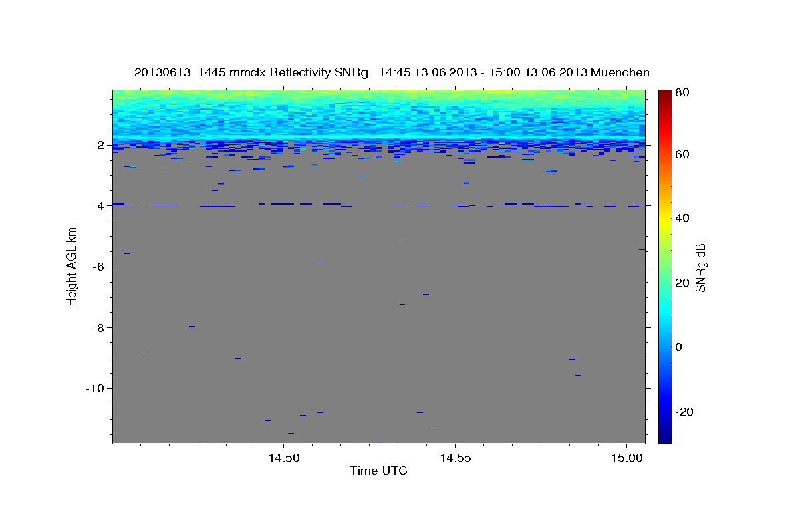The image size is (798, 532).
Task: Click the 80 colorbar tick label
Action: pos(684,93)
